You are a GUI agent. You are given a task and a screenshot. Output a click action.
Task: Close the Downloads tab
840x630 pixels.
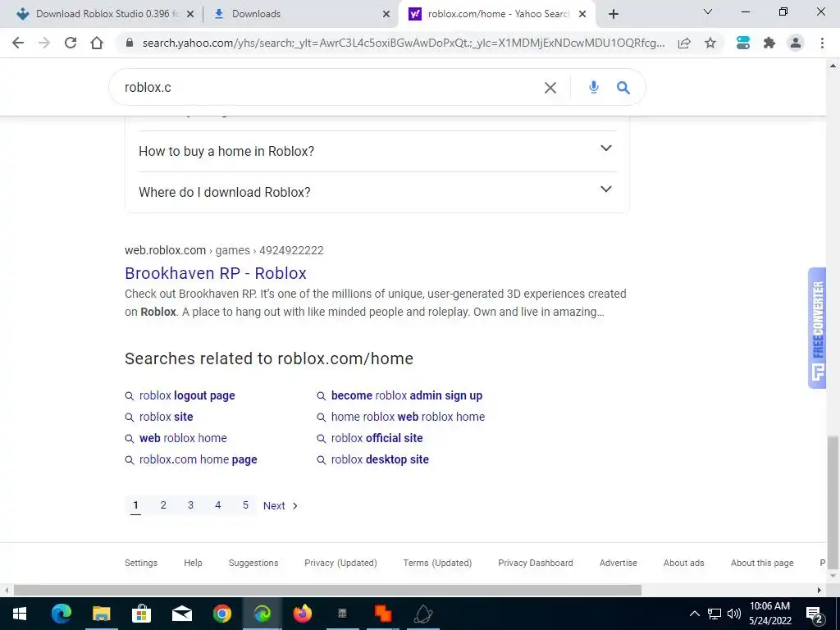click(x=386, y=14)
